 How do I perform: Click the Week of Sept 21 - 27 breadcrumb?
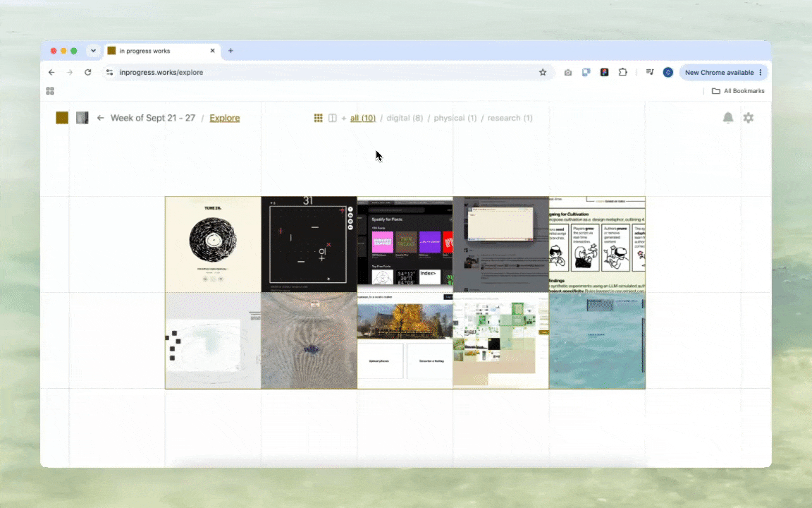click(153, 119)
